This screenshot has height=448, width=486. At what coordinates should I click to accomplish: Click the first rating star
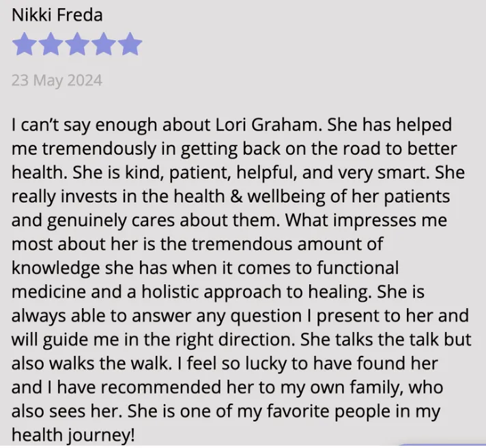click(x=24, y=44)
